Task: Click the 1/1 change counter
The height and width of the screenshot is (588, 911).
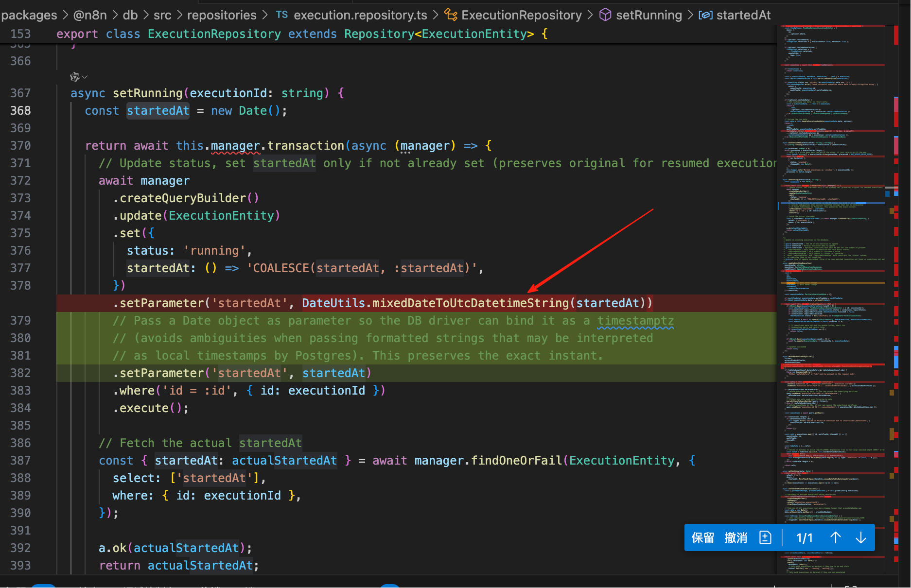Action: point(805,537)
